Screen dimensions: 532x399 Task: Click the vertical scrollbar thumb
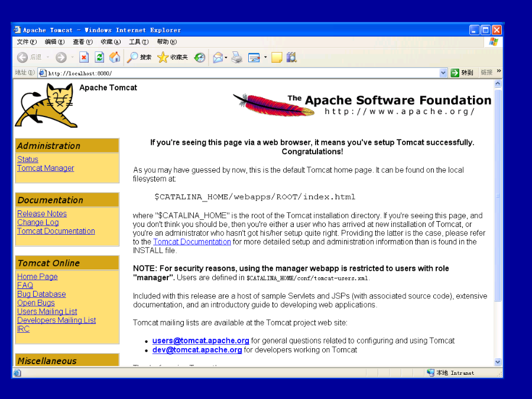[498, 195]
